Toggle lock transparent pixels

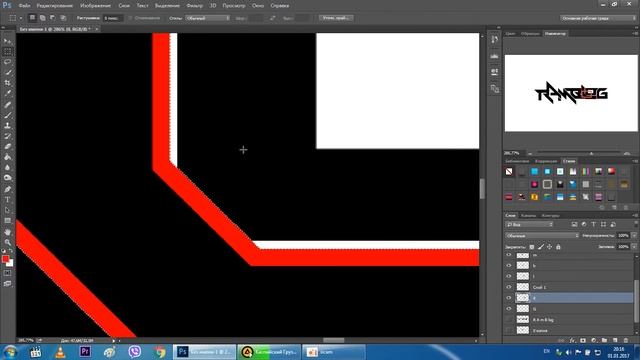(531, 247)
